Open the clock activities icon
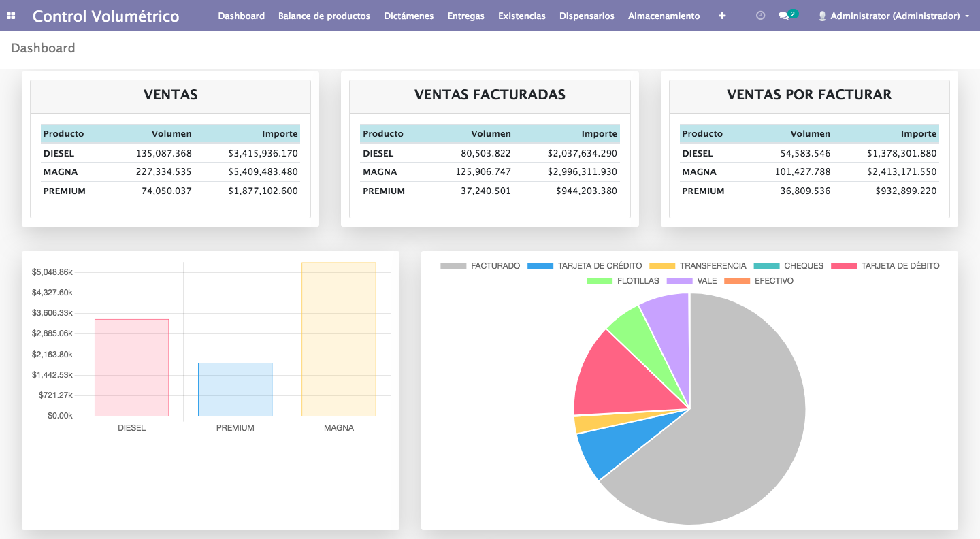The image size is (980, 539). [760, 16]
